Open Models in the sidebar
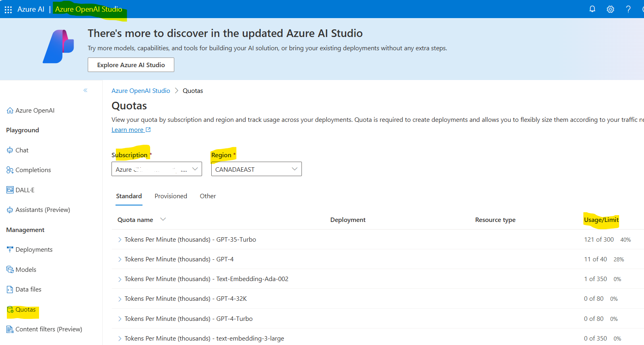Image resolution: width=644 pixels, height=345 pixels. (x=26, y=269)
